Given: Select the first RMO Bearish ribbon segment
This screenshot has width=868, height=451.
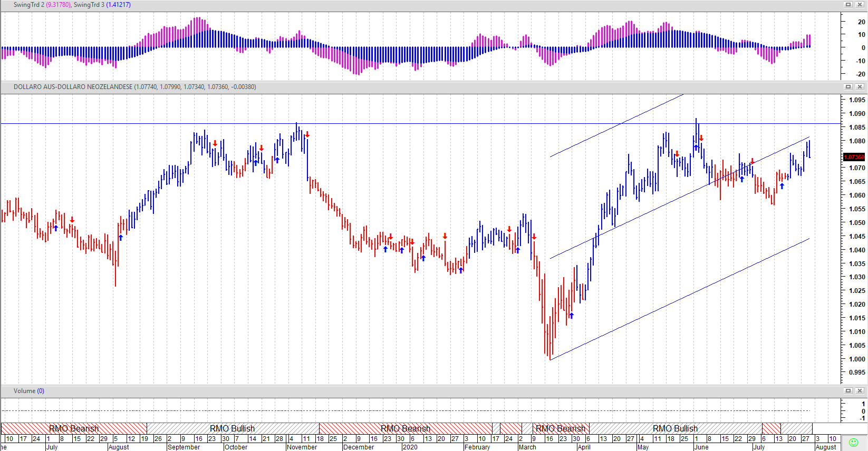Looking at the screenshot, I should 74,428.
